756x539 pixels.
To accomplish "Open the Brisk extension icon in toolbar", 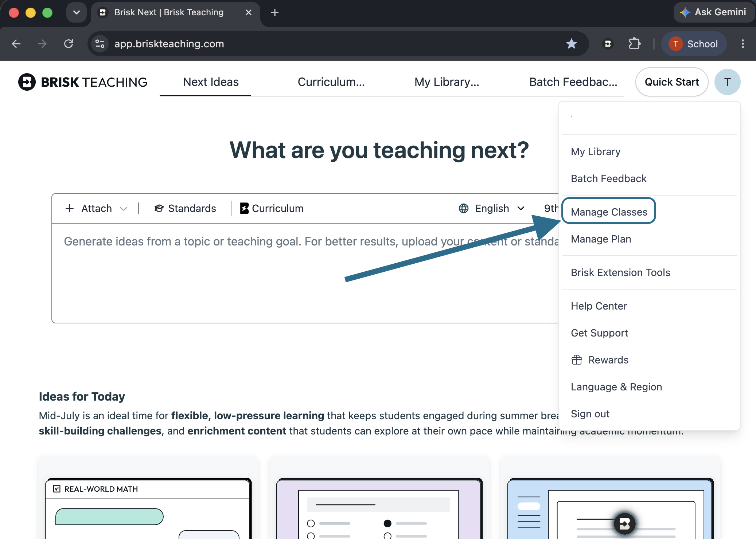I will click(608, 44).
